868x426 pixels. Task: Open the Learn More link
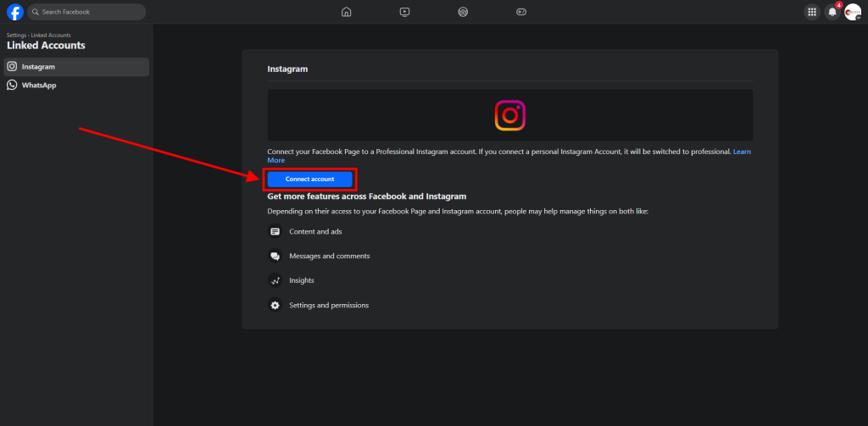coord(742,152)
